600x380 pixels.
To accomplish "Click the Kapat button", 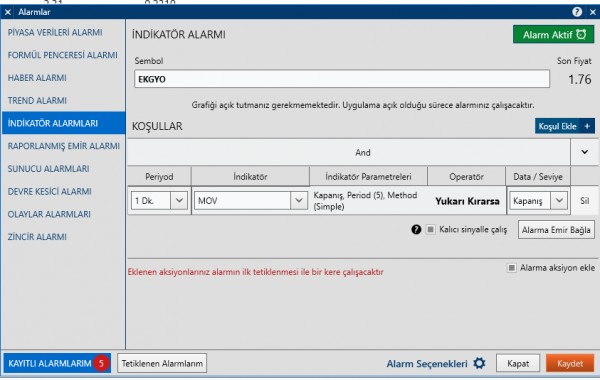I will 518,363.
